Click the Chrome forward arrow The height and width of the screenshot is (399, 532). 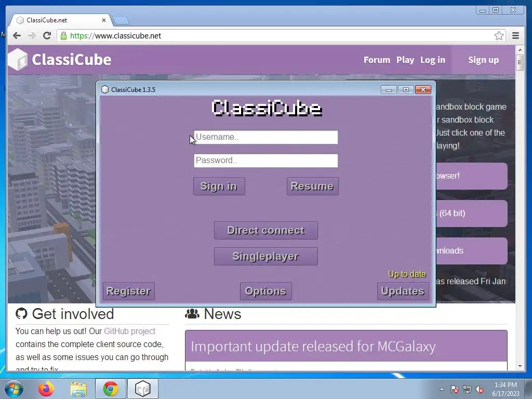(32, 36)
